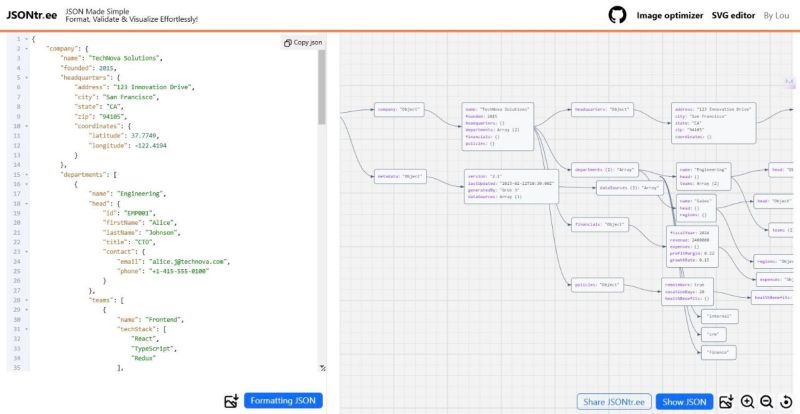Viewport: 800px width, 414px height.
Task: Click the small toggle icon atop the graph
Action: pyautogui.click(x=789, y=82)
